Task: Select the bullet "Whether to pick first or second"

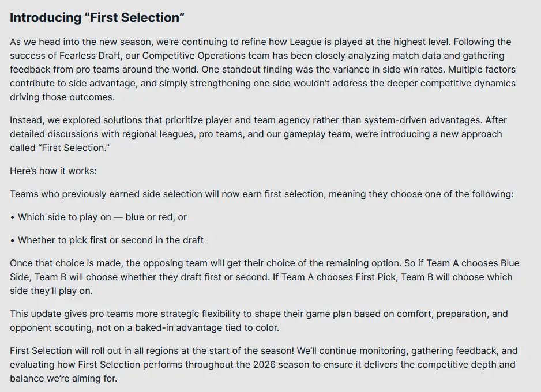Action: point(110,240)
